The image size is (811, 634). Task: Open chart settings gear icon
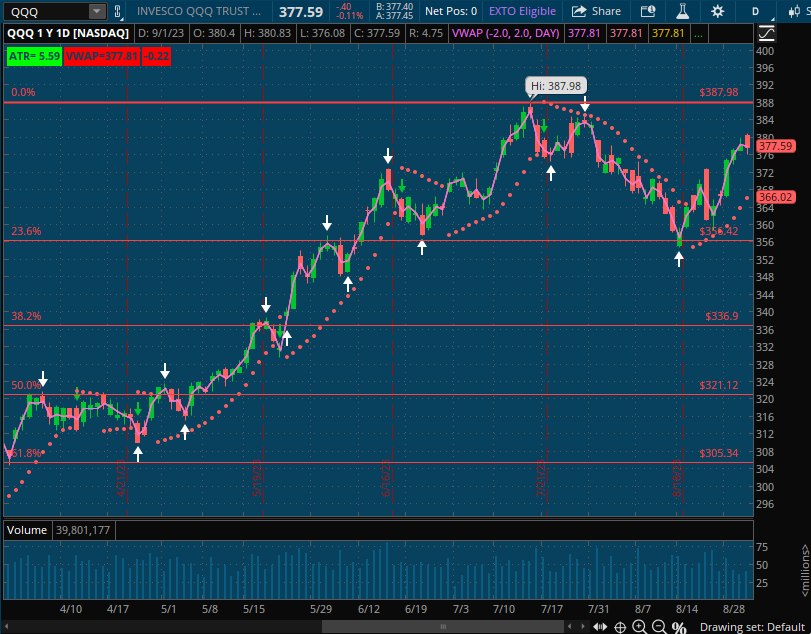click(717, 11)
